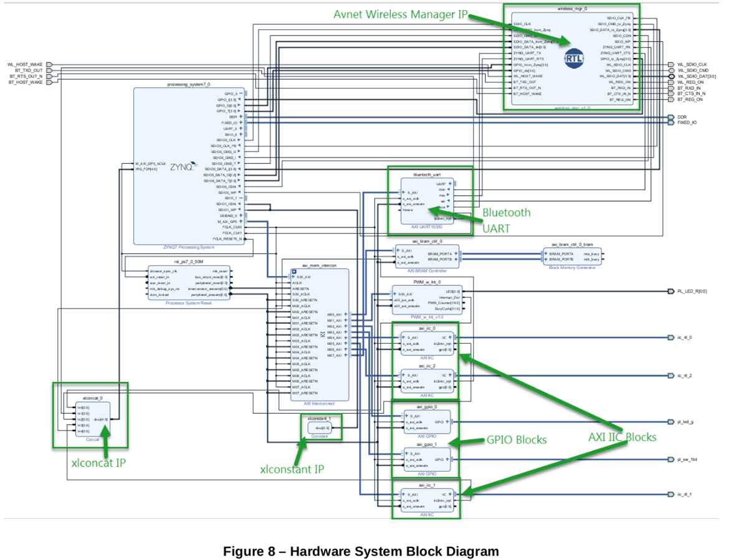Image resolution: width=741 pixels, height=560 pixels.
Task: Click the BT_CTS_IN_N external port label
Action: coord(691,93)
